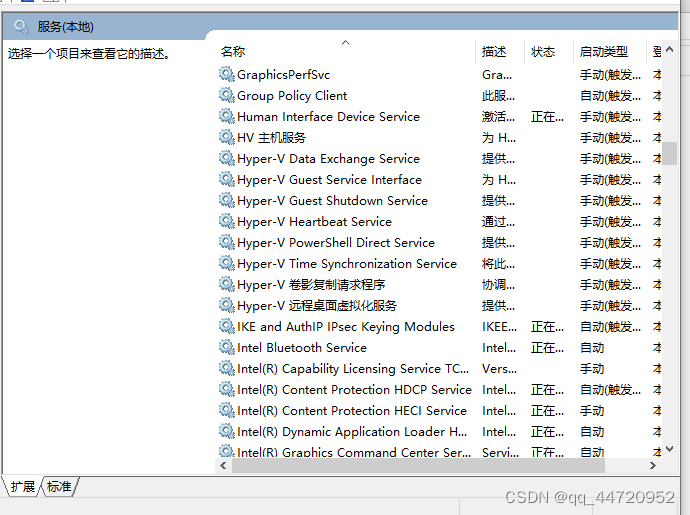Select Intel(R) Content Protection HECI Service name
Viewport: 690px width, 515px height.
coord(352,411)
